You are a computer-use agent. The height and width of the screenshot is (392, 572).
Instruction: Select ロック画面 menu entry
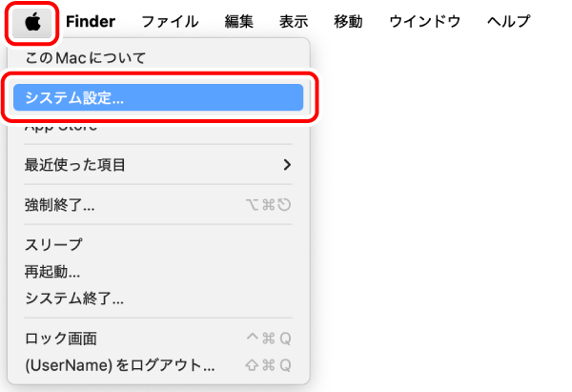pos(158,339)
